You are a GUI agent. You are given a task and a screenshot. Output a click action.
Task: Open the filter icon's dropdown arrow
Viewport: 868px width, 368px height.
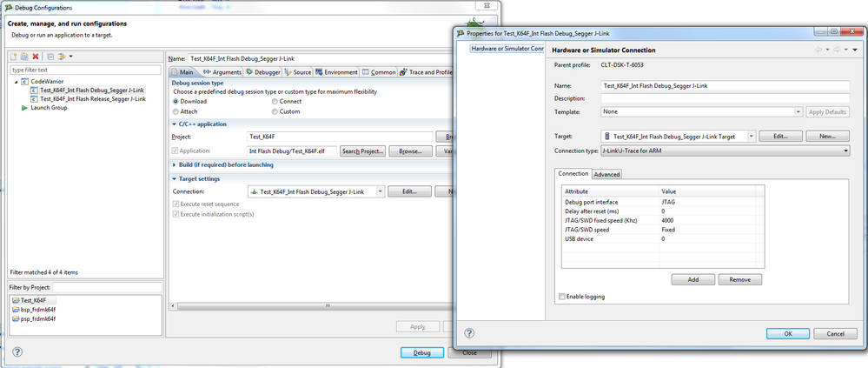[x=71, y=57]
